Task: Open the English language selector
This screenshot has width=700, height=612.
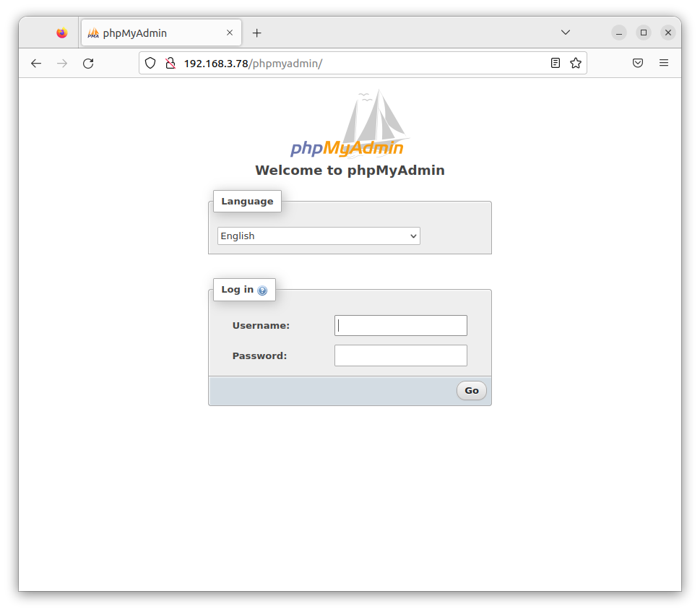Action: point(318,236)
